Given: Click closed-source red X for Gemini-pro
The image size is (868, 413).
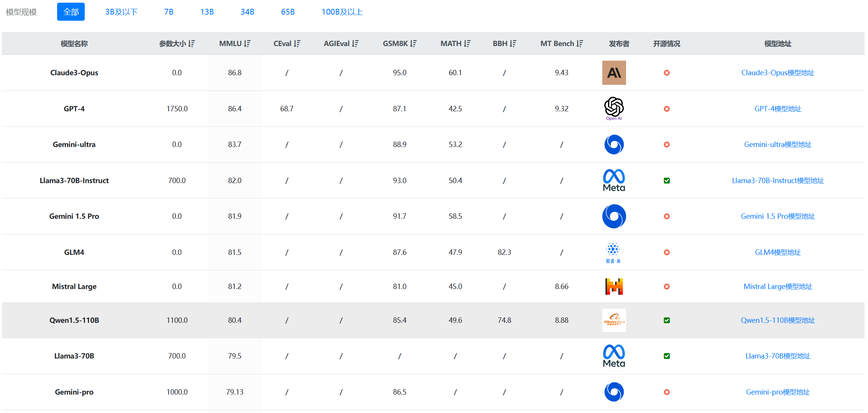Looking at the screenshot, I should 667,392.
